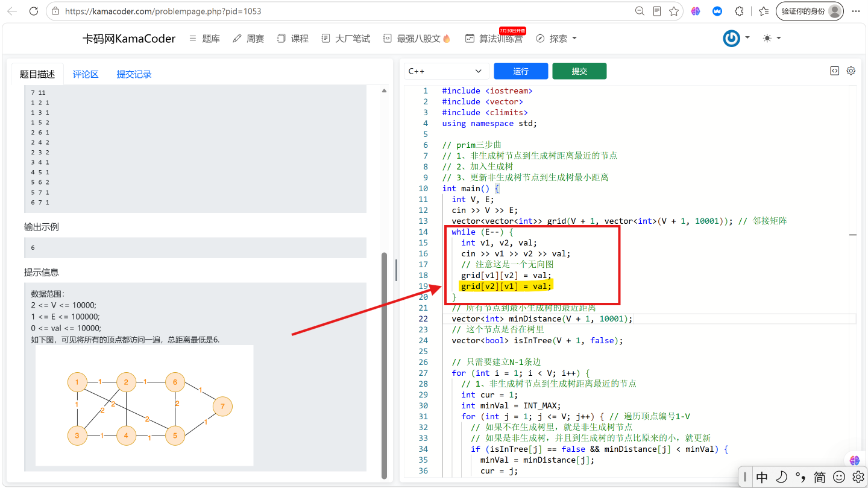The height and width of the screenshot is (488, 868).
Task: Click the isInTree vector declaration line
Action: coord(537,340)
